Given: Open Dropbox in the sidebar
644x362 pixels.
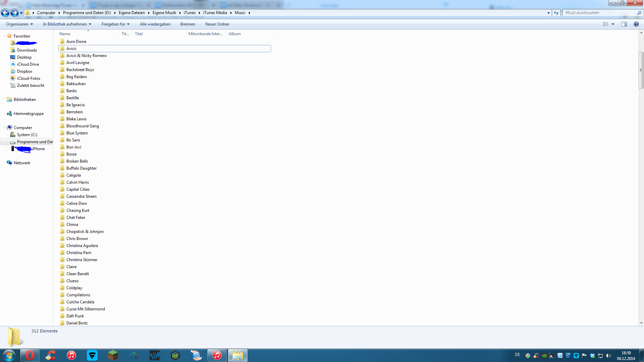Looking at the screenshot, I should [x=24, y=71].
